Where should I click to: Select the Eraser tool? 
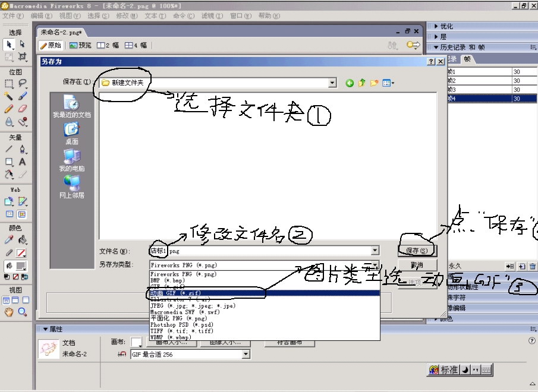(x=23, y=109)
